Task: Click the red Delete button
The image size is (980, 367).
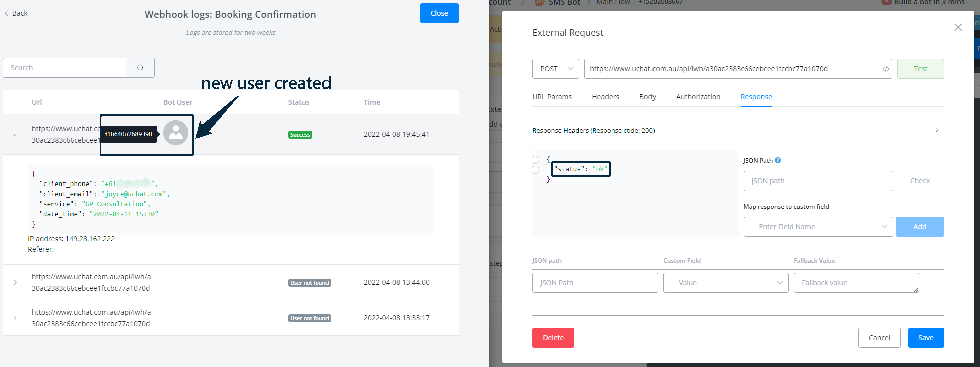Action: coord(553,338)
